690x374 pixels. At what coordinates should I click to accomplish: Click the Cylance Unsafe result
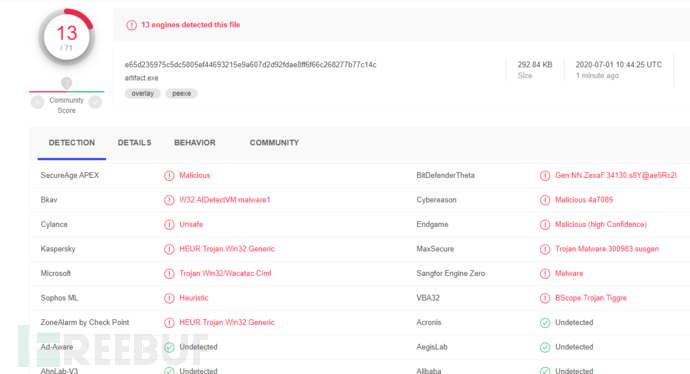pyautogui.click(x=191, y=224)
